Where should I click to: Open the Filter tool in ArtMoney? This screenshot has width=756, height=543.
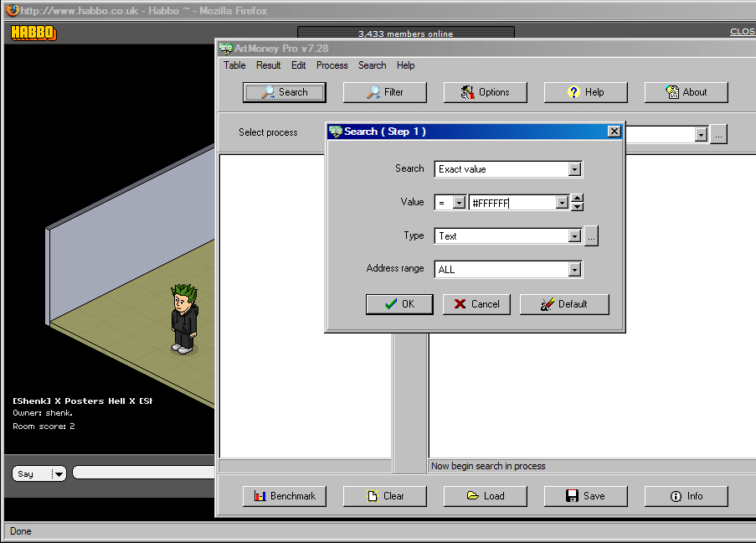[x=385, y=92]
